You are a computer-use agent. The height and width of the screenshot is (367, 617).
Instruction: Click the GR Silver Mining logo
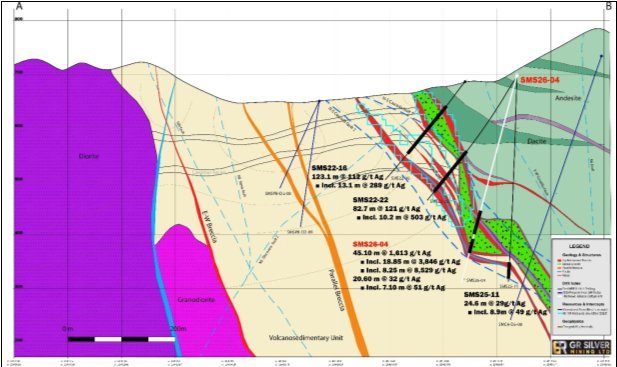[x=581, y=347]
